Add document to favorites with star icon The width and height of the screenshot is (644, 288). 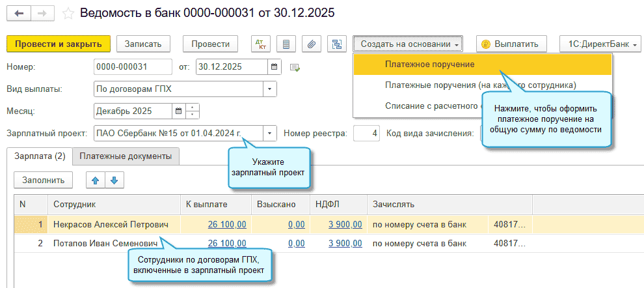67,13
